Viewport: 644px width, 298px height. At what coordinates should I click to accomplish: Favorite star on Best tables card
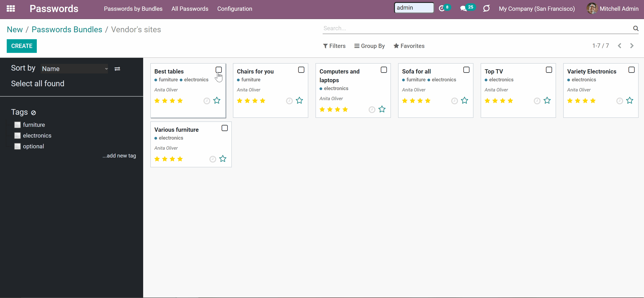click(217, 101)
